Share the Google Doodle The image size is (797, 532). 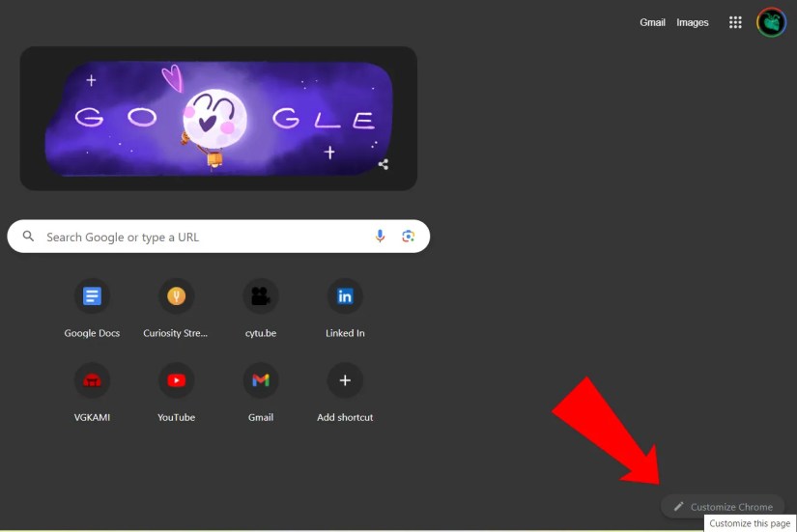pyautogui.click(x=384, y=164)
